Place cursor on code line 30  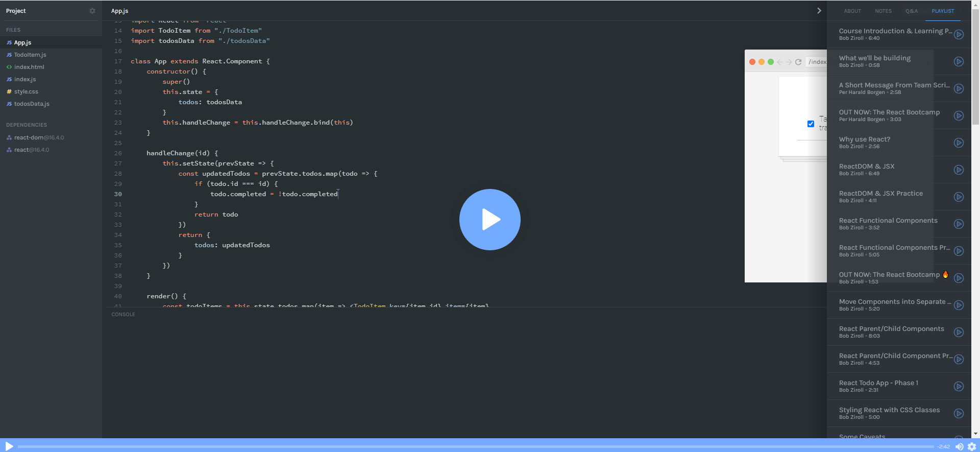coord(274,194)
